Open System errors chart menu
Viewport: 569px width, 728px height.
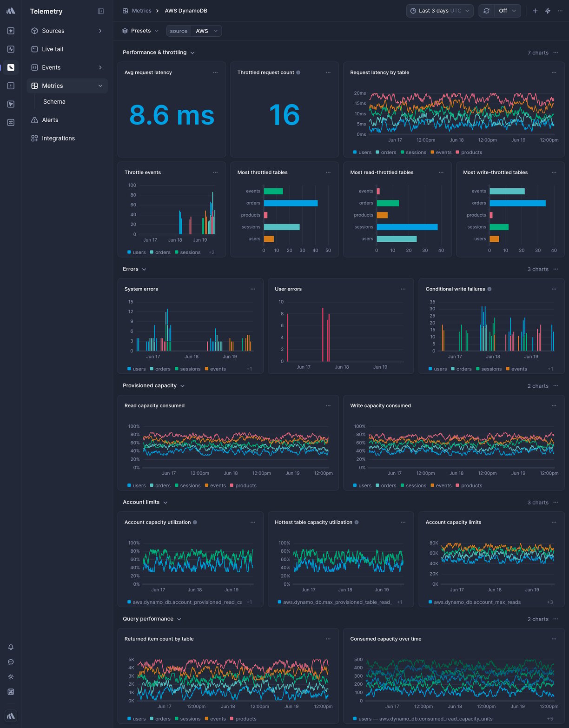pos(253,289)
